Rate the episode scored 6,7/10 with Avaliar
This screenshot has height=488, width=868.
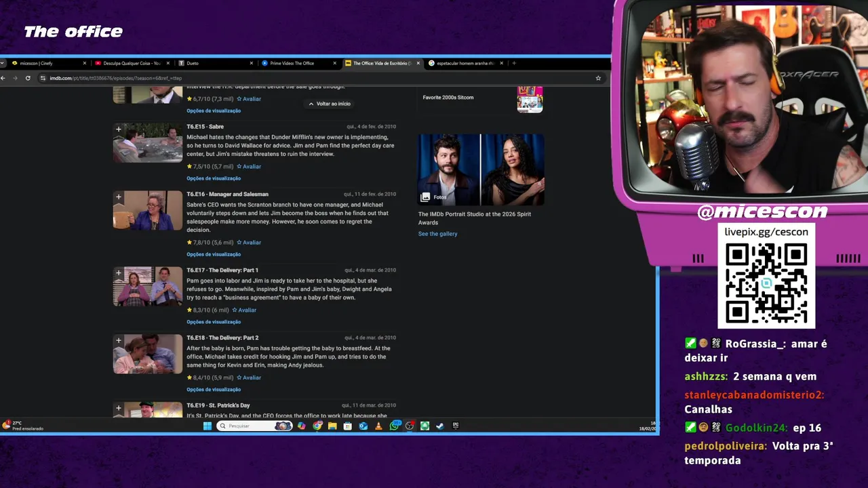249,99
